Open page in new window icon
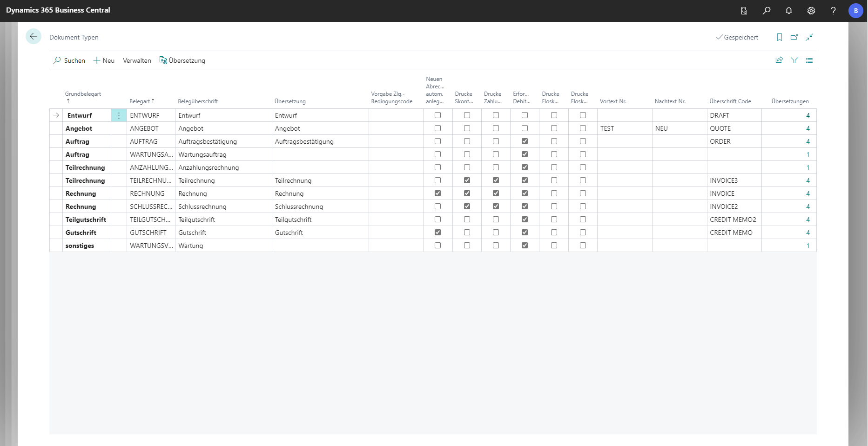The height and width of the screenshot is (446, 868). 794,37
